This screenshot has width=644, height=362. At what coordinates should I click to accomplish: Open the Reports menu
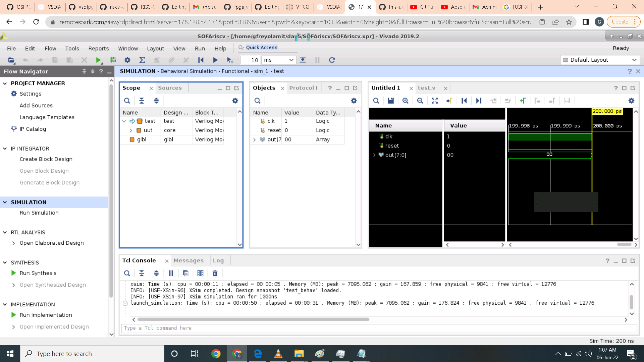[x=98, y=49]
